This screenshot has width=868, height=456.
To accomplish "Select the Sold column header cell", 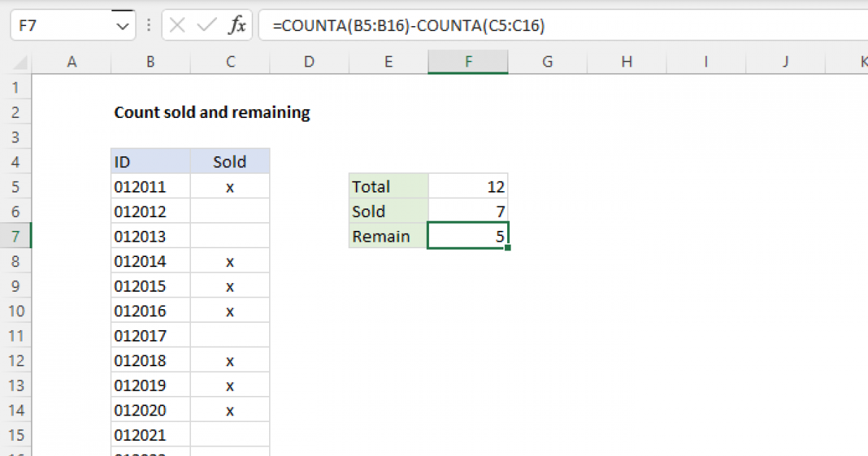I will [229, 161].
